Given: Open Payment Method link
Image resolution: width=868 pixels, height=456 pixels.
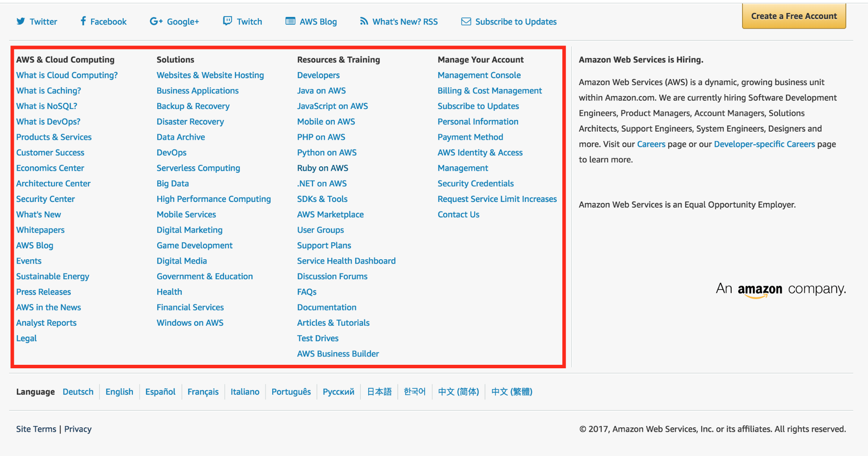Looking at the screenshot, I should point(470,137).
